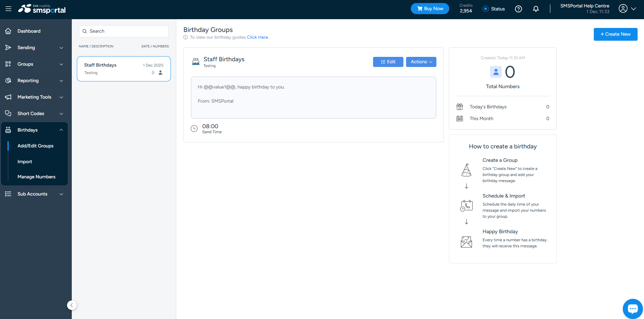Open the live chat bubble
This screenshot has width=644, height=319.
633,309
